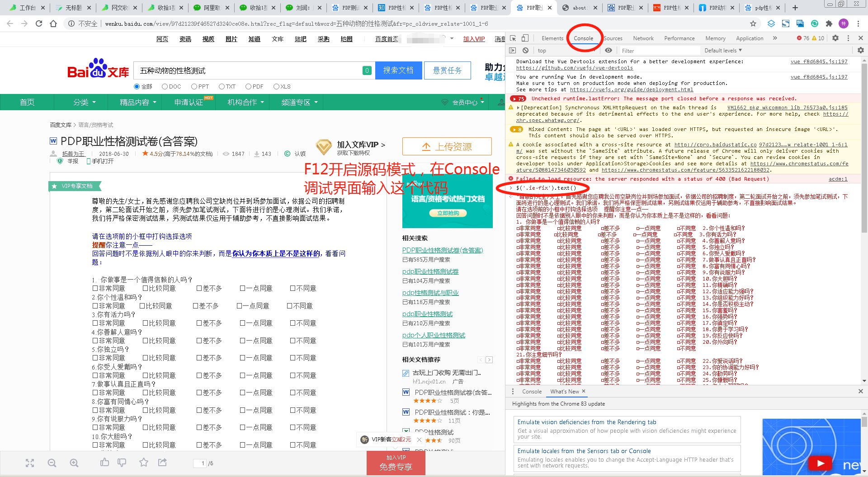Create a live expression with eye icon
The image size is (868, 477).
609,51
